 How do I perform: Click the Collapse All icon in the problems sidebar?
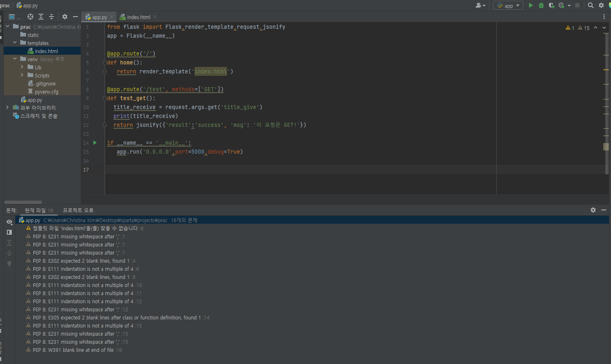[x=9, y=253]
